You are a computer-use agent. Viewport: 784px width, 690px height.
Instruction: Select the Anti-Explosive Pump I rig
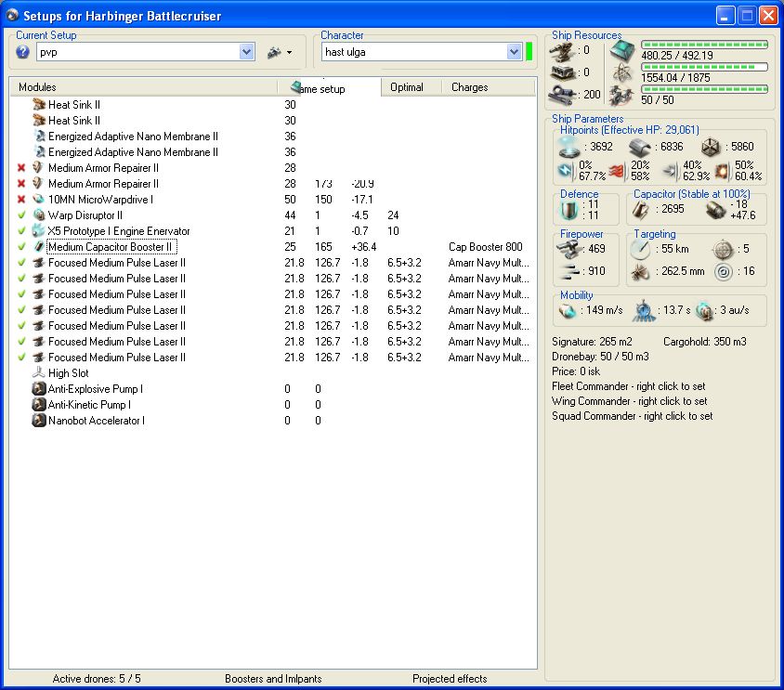[272, 389]
